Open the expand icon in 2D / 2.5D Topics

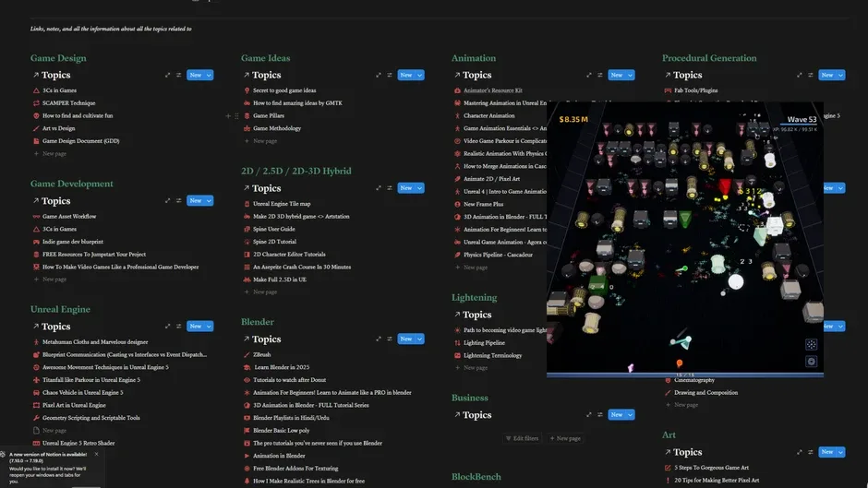(x=378, y=188)
